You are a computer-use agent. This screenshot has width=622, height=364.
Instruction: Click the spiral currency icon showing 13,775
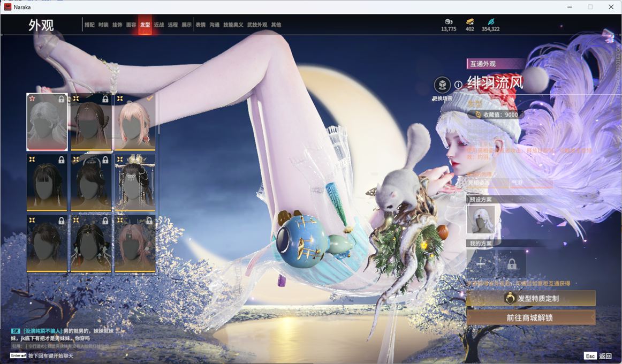click(x=449, y=21)
